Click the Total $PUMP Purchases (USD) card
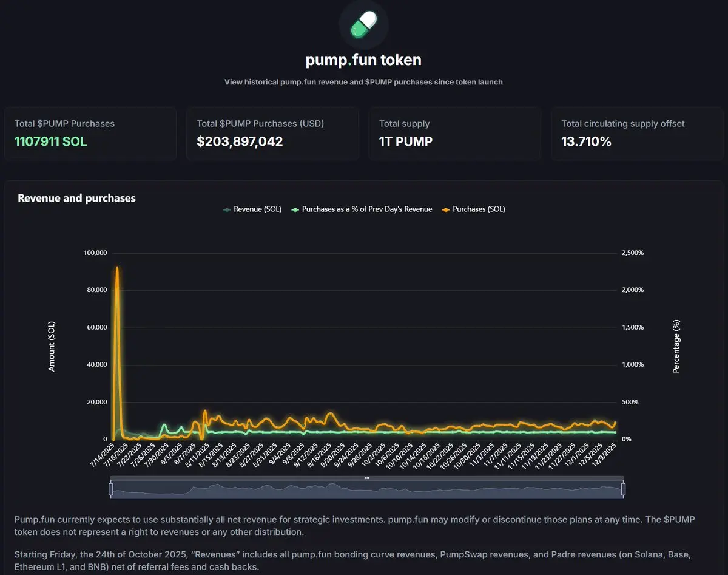Viewport: 728px width, 575px height. tap(272, 134)
